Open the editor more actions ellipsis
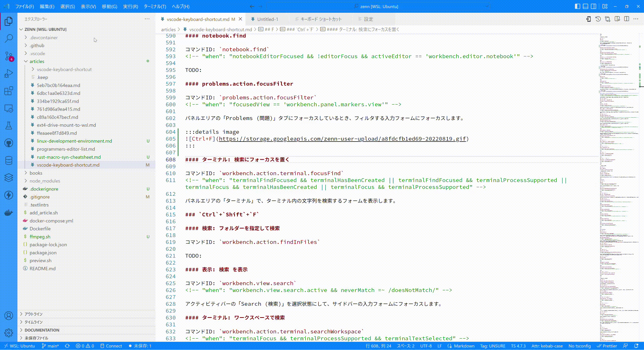The height and width of the screenshot is (350, 644). [636, 19]
